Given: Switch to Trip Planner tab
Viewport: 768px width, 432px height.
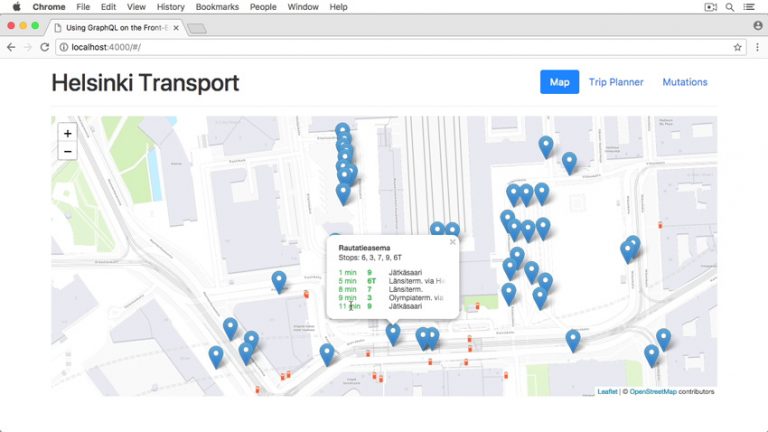Looking at the screenshot, I should [x=616, y=82].
